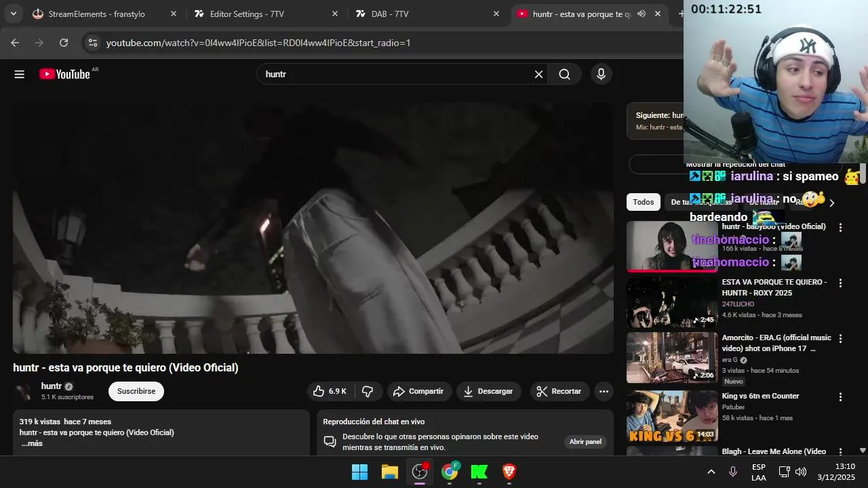Dislike the video with thumbs down

tap(368, 391)
